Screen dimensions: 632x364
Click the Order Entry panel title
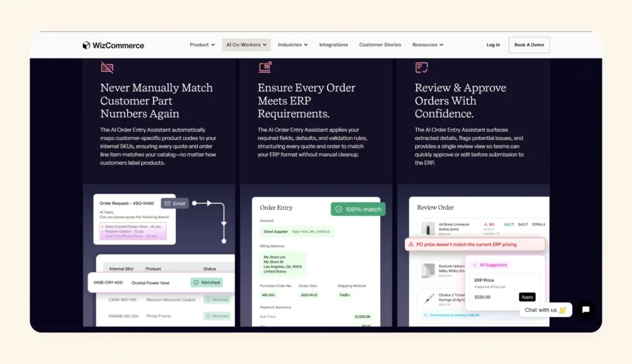(x=276, y=207)
